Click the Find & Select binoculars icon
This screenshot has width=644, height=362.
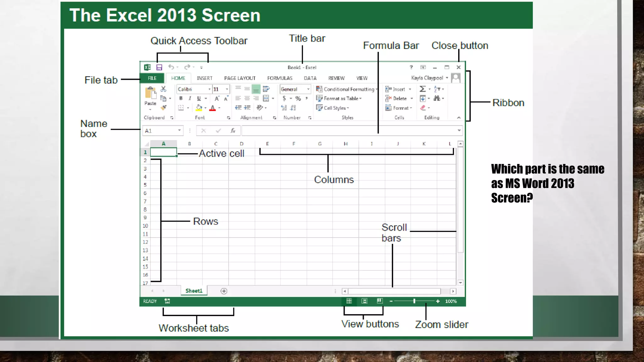[x=437, y=98]
